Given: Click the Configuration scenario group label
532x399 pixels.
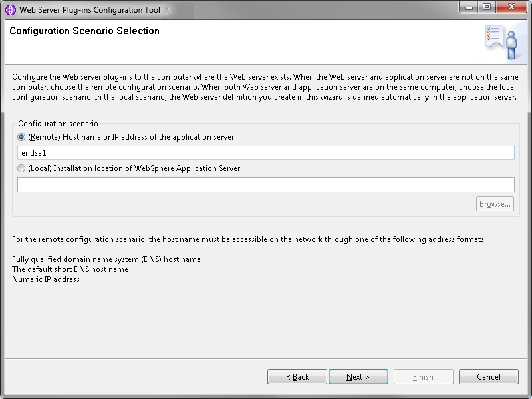Looking at the screenshot, I should (58, 124).
